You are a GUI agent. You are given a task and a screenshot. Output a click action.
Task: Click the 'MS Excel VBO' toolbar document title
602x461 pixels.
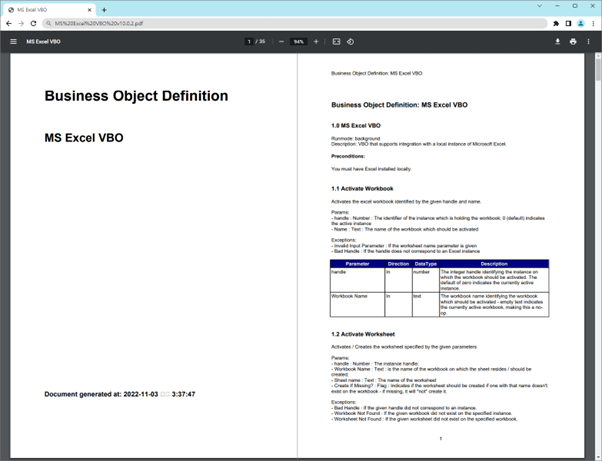pyautogui.click(x=43, y=41)
